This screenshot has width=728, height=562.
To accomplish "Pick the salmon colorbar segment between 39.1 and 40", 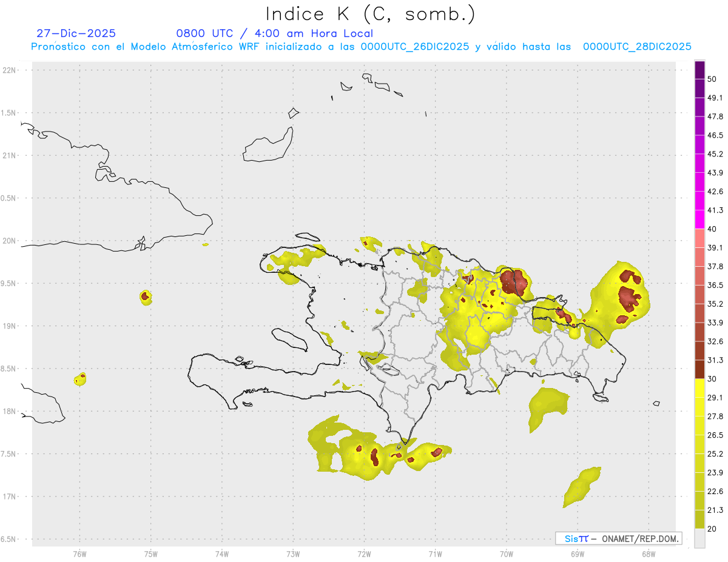I will 700,238.
